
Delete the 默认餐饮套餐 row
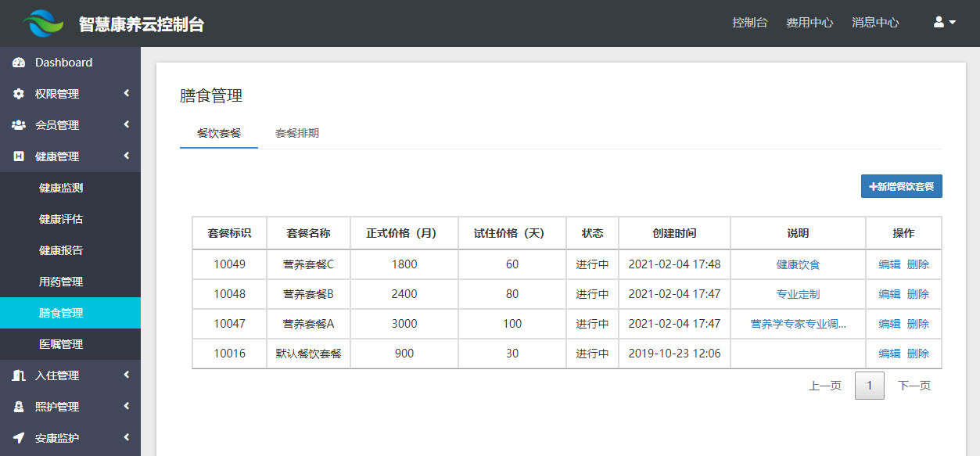click(x=918, y=354)
